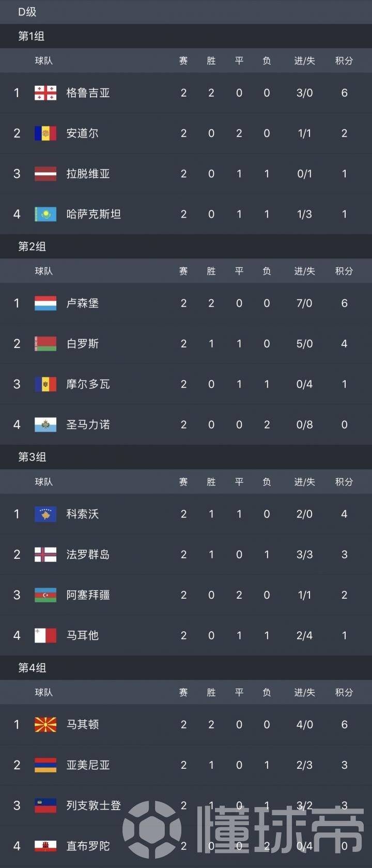Click the Armenia flag icon
This screenshot has height=868, width=372.
(x=45, y=765)
